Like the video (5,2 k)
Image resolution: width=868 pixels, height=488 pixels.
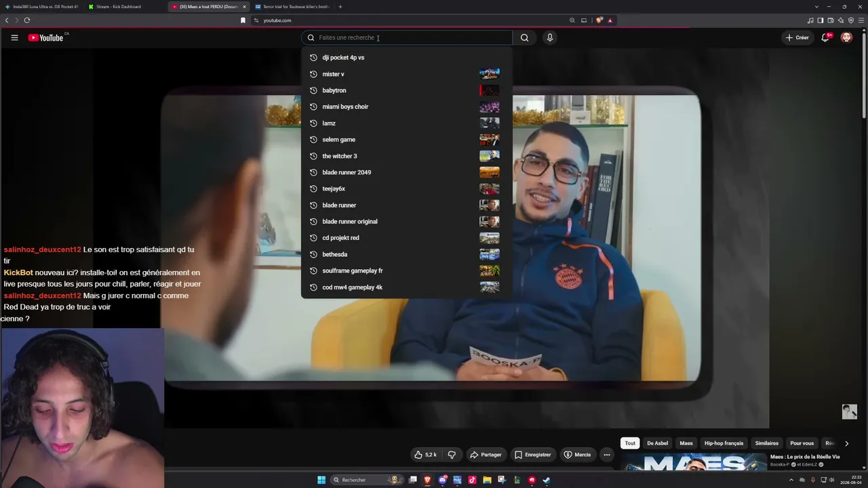[x=425, y=455]
